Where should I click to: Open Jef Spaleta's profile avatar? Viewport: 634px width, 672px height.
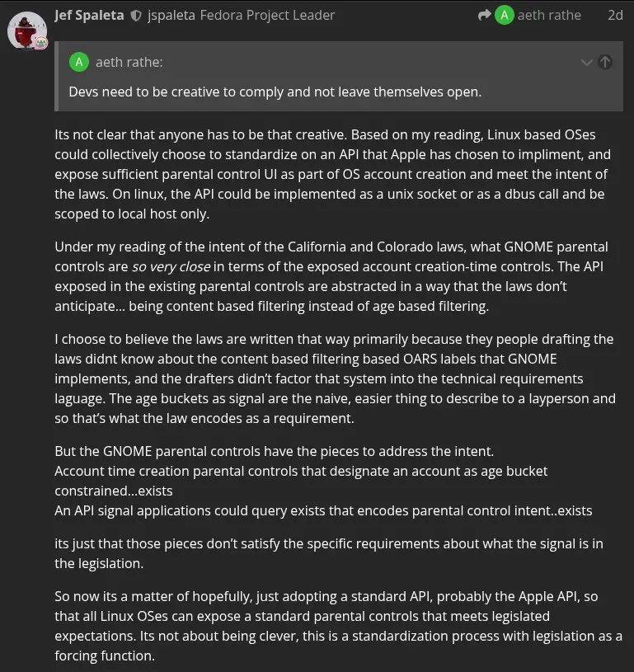(26, 31)
